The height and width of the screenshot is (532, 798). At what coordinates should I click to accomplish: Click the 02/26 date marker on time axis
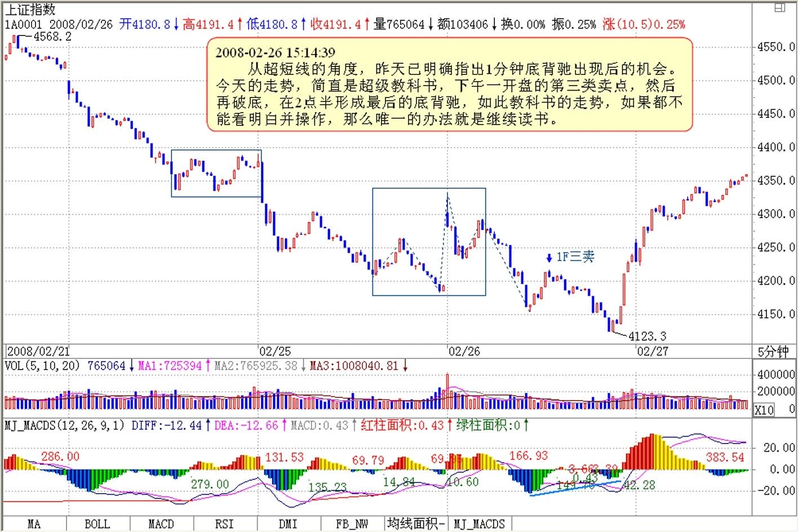pos(464,351)
